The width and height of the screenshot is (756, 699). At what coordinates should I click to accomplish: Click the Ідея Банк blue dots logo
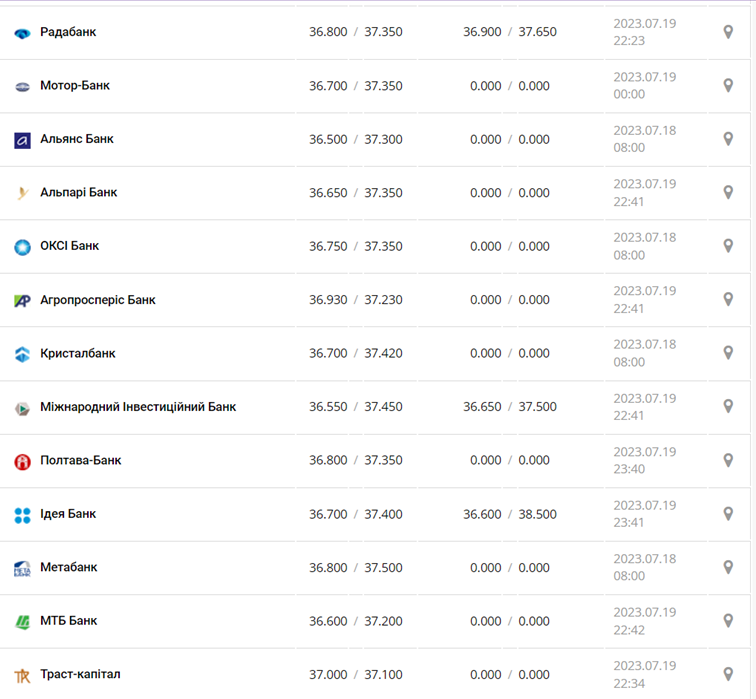(x=22, y=515)
